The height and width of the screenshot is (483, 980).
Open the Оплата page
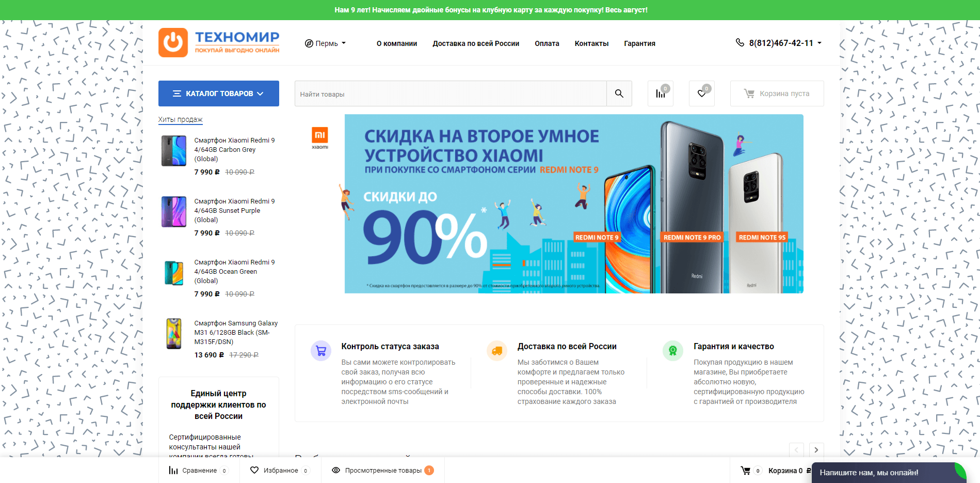pos(547,43)
